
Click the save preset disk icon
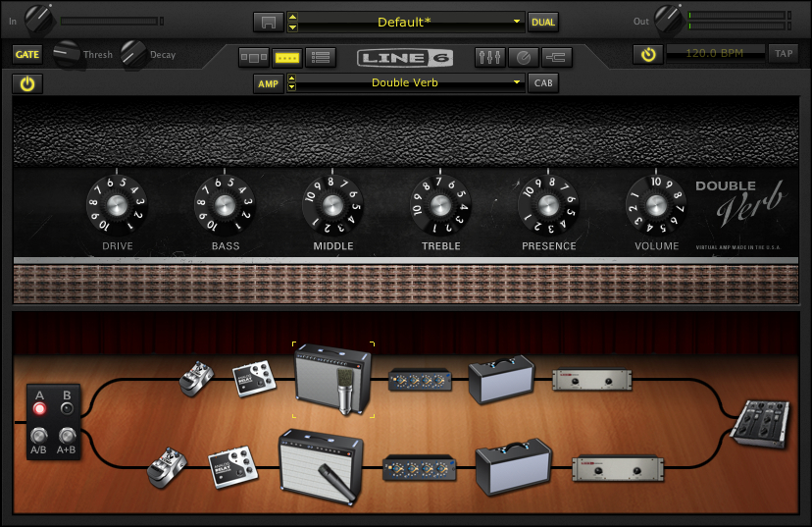click(x=266, y=22)
